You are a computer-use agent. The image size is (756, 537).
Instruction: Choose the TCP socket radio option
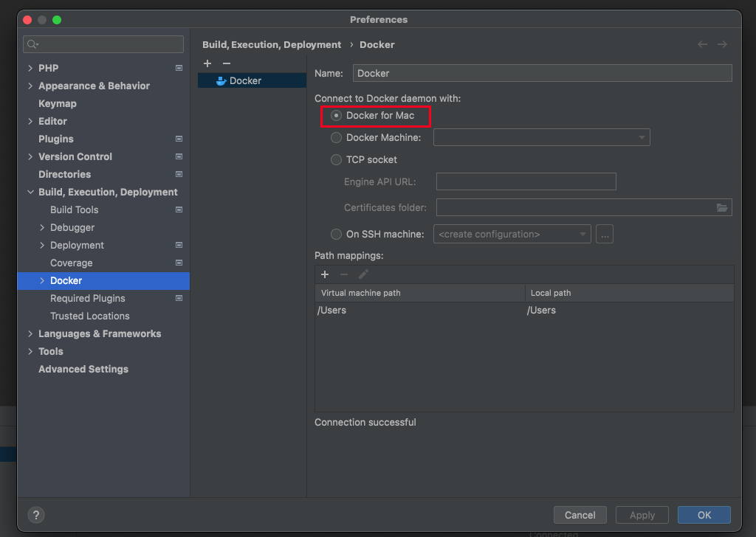point(337,160)
